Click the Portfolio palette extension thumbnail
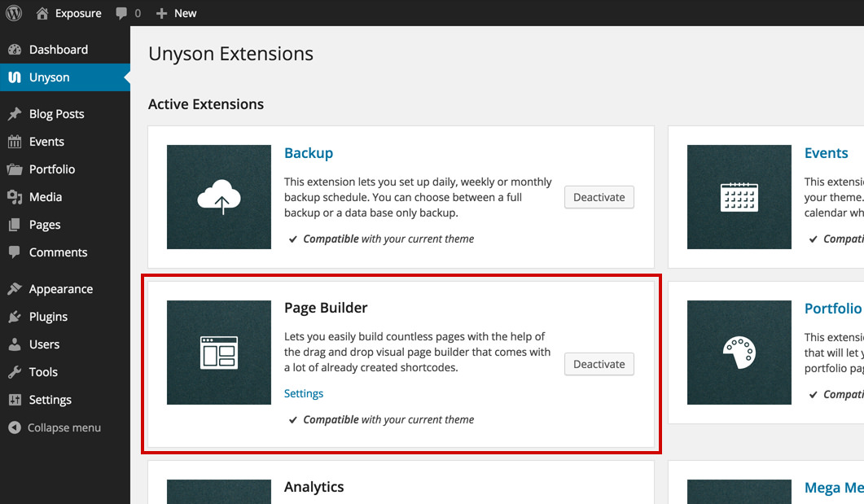The height and width of the screenshot is (504, 864). [x=739, y=353]
